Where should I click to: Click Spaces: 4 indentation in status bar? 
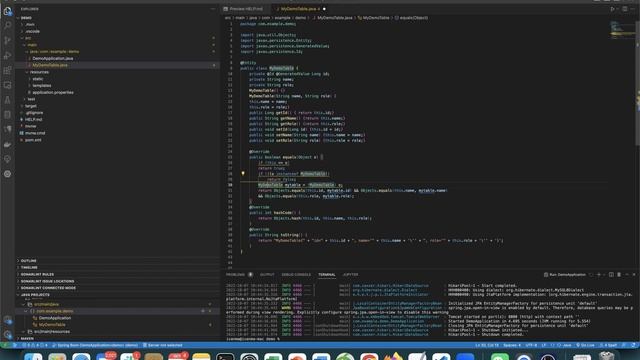click(x=511, y=345)
